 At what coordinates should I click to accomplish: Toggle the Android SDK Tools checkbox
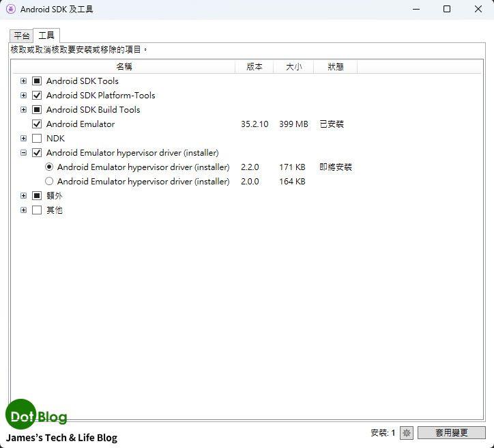tap(37, 81)
